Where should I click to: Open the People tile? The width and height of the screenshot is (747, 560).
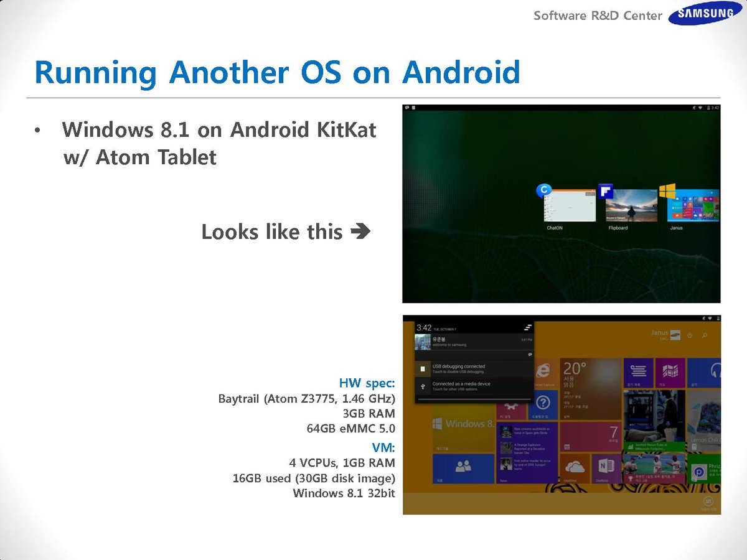(x=462, y=467)
